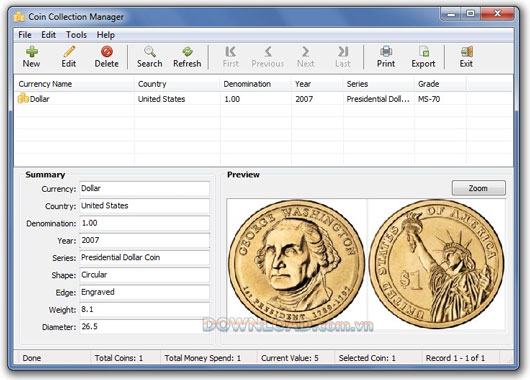Open the Tools menu
Viewport: 530px width, 380px height.
tap(76, 35)
